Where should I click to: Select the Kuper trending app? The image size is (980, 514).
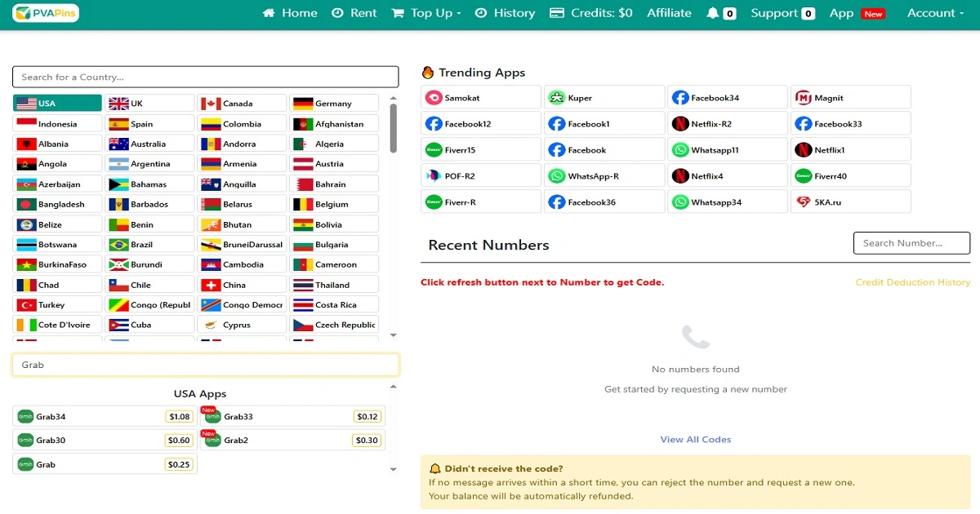604,97
